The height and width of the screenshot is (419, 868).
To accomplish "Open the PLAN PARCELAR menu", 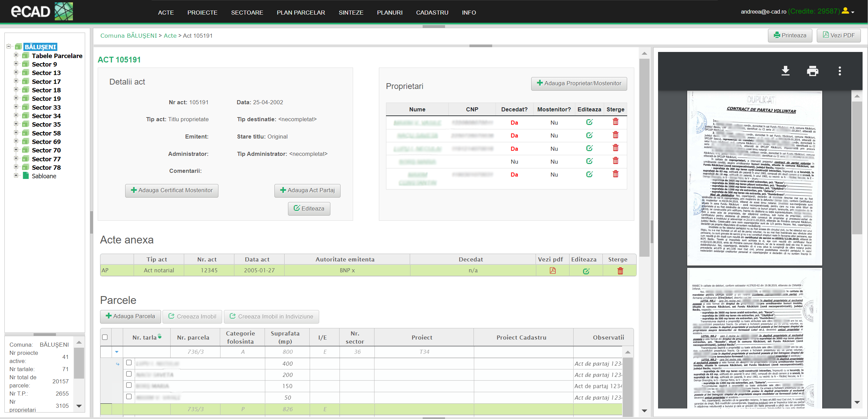I will pos(301,13).
